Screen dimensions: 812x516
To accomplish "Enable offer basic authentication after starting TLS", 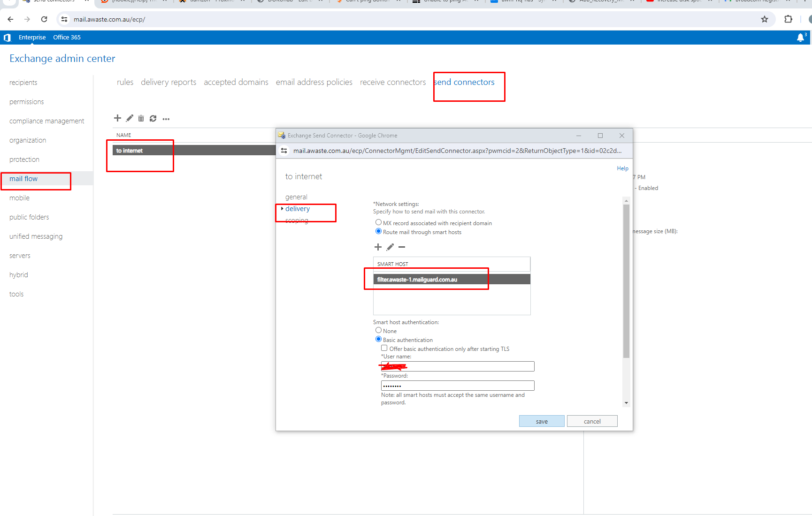I will [384, 348].
